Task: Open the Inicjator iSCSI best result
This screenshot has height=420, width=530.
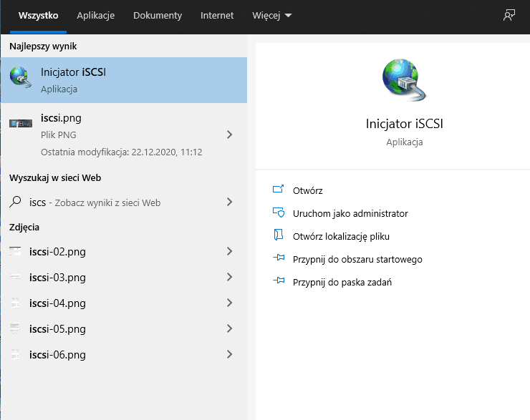Action: [124, 80]
